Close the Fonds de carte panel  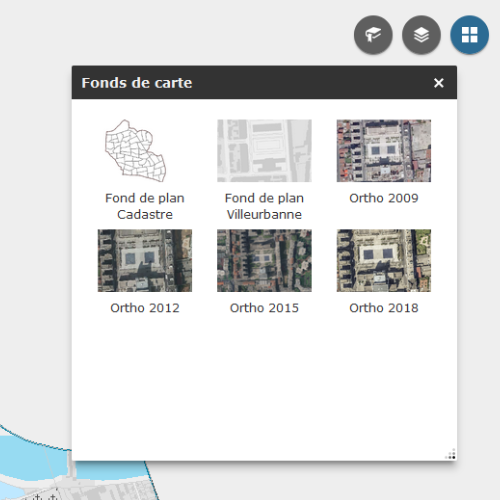tap(439, 83)
